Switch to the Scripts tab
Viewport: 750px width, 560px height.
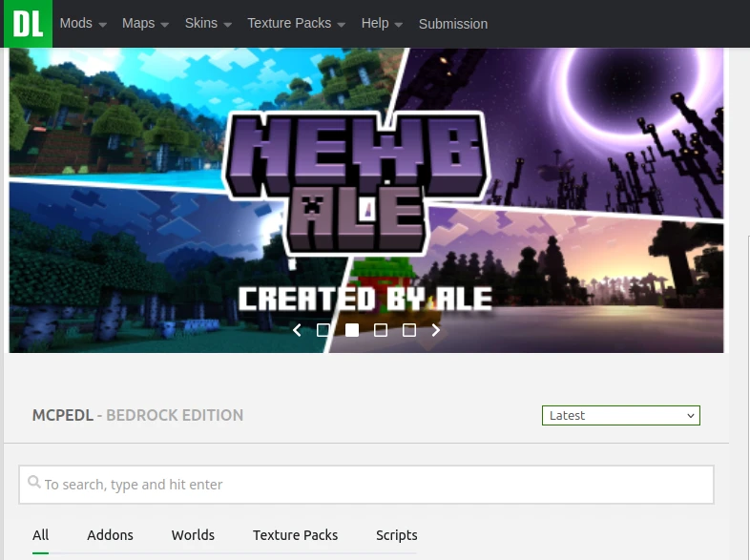[397, 535]
